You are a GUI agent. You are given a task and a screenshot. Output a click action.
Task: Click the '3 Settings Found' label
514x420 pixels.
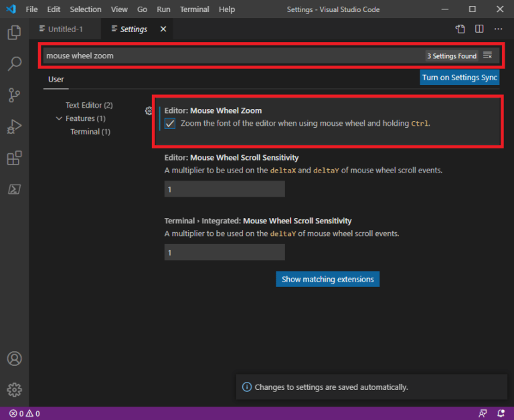pos(452,56)
